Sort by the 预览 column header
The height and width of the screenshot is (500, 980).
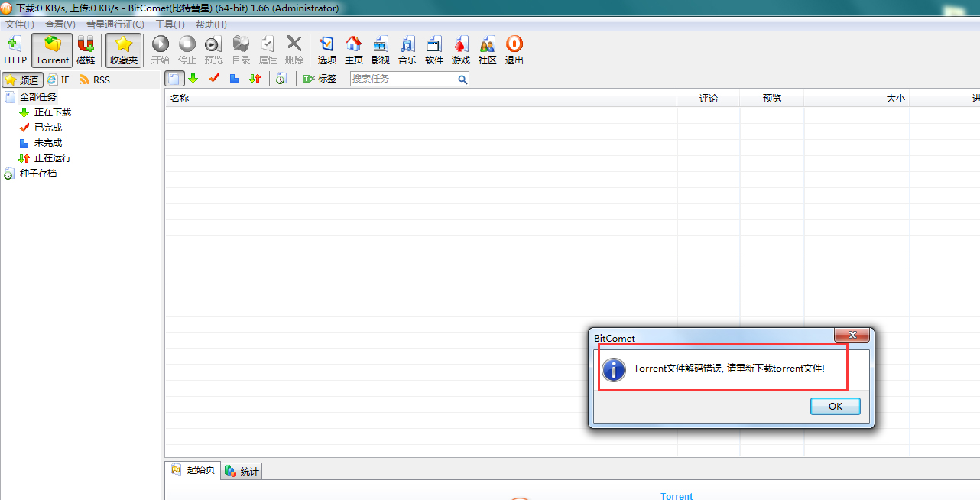tap(772, 98)
